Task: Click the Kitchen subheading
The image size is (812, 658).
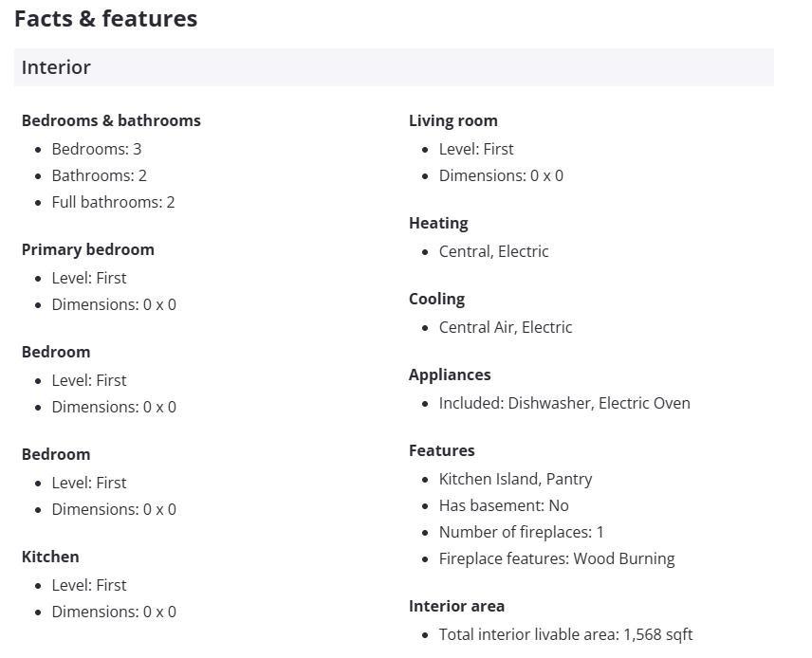Action: 50,557
